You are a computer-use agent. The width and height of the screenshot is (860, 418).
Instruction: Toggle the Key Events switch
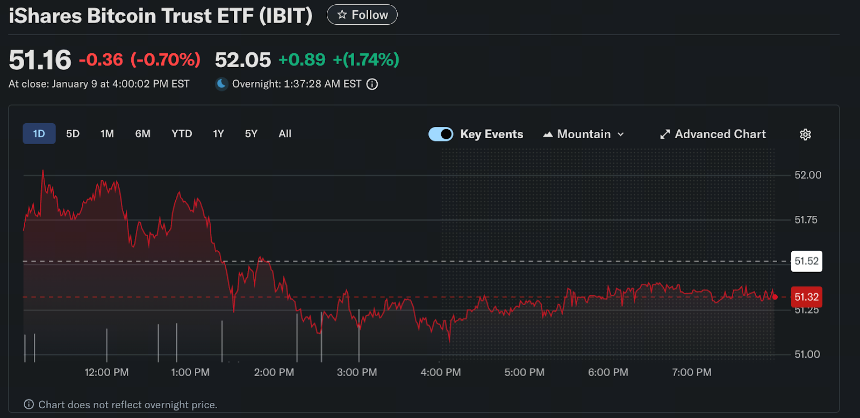point(440,134)
